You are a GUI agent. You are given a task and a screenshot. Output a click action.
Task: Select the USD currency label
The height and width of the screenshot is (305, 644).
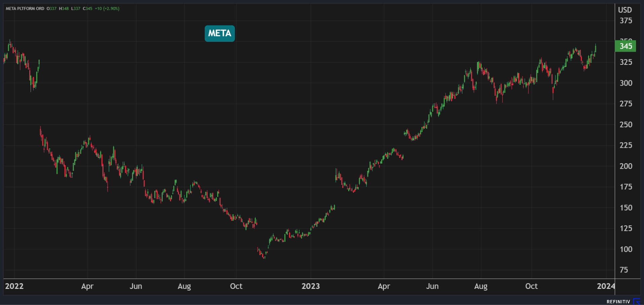(x=625, y=10)
